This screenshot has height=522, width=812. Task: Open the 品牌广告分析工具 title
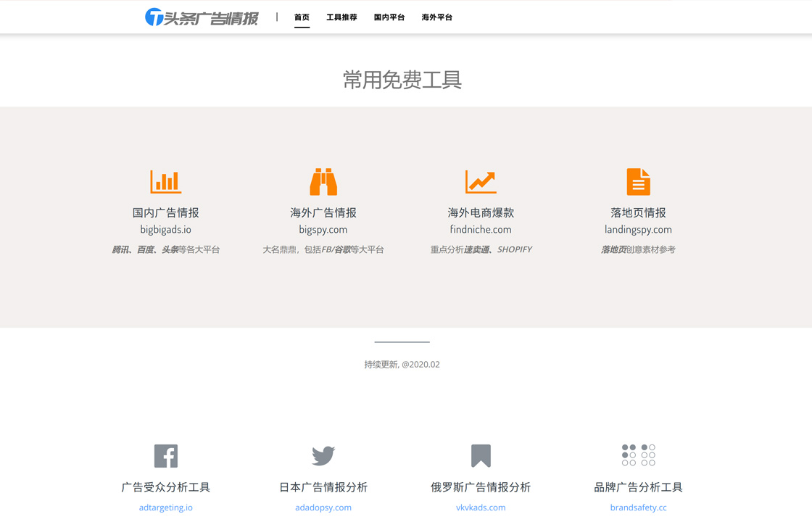(x=639, y=487)
